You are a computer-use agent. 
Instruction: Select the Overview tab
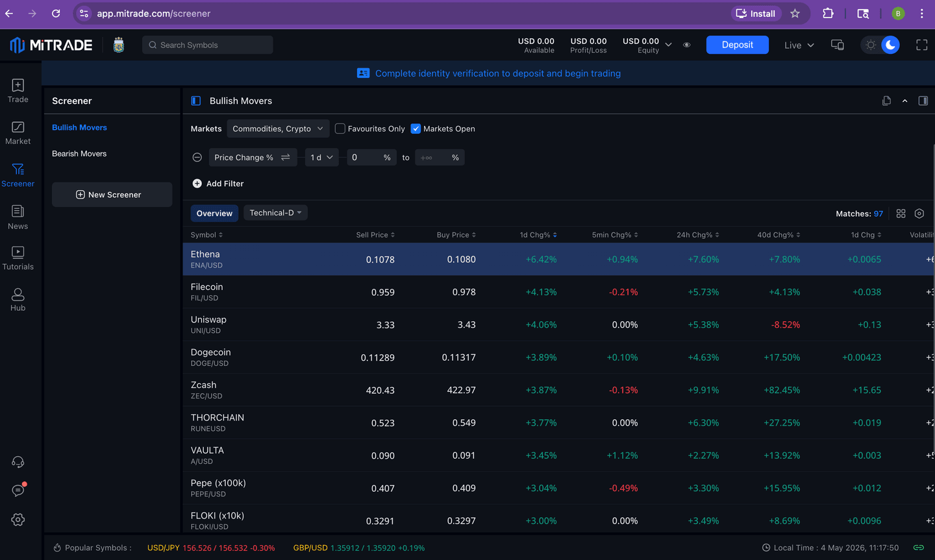pyautogui.click(x=214, y=213)
